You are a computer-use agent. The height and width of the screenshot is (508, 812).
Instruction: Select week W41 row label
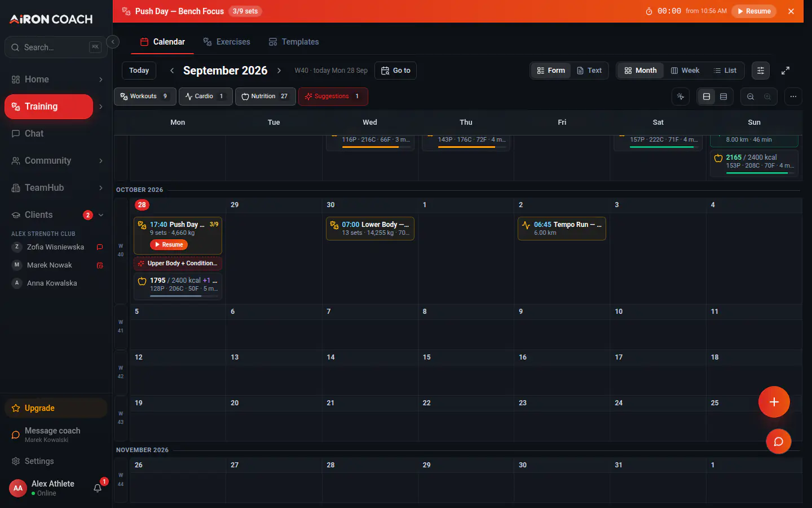tap(121, 327)
